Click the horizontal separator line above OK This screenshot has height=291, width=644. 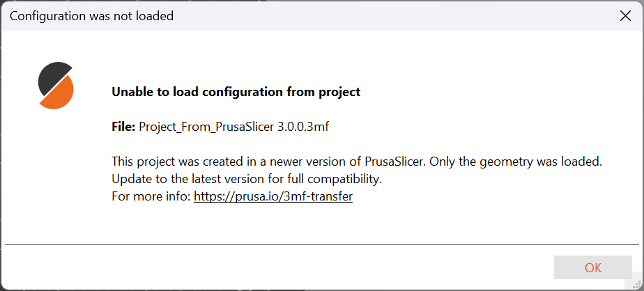[322, 245]
